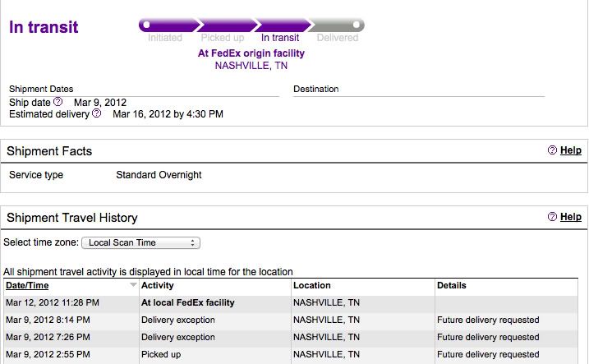Image resolution: width=589 pixels, height=364 pixels.
Task: Click the Picked up progress segment
Action: click(227, 25)
